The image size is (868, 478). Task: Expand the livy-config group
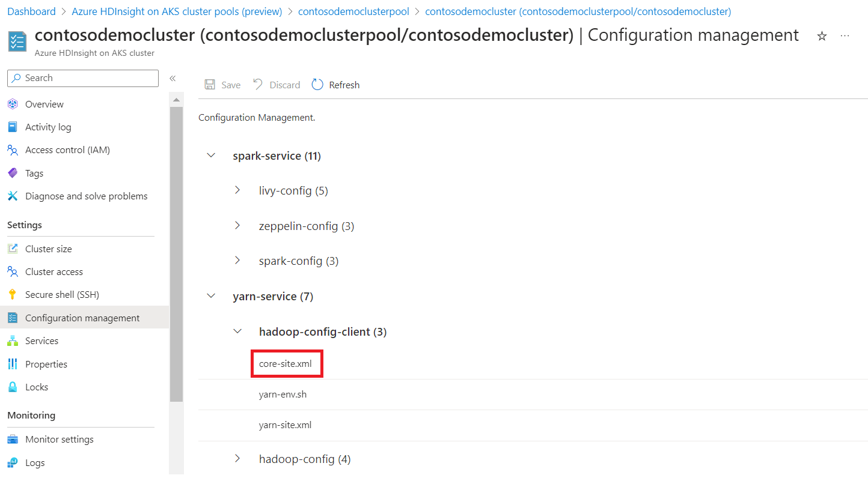pos(237,190)
